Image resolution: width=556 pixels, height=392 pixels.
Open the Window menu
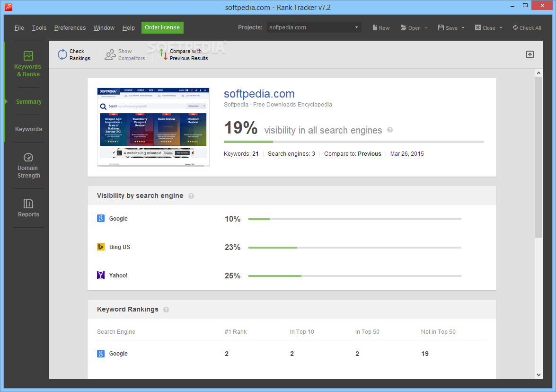tap(104, 27)
